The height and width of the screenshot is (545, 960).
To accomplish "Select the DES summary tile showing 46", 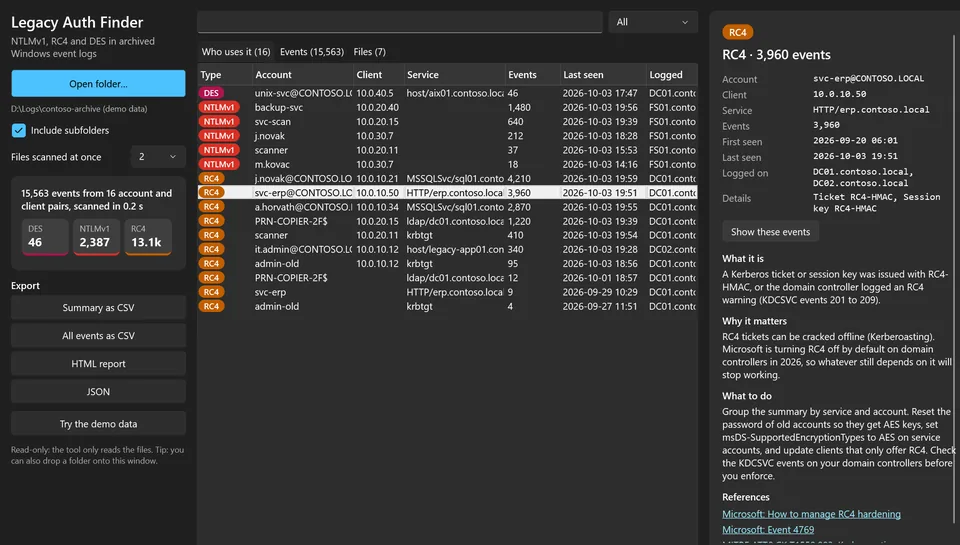I will pos(45,236).
